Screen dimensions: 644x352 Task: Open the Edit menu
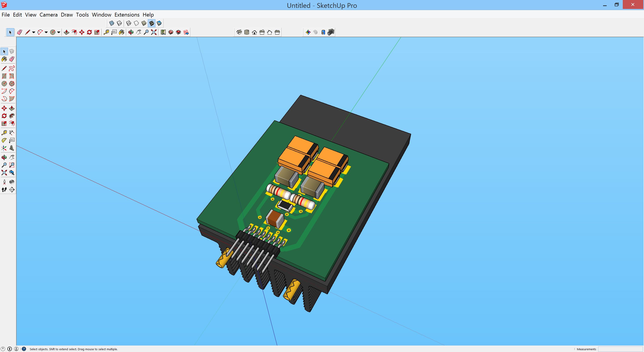17,15
